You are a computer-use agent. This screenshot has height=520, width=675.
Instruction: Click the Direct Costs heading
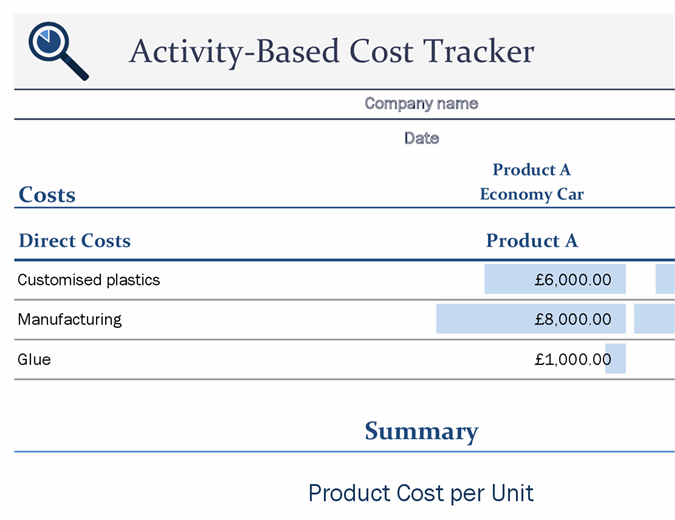pyautogui.click(x=75, y=240)
